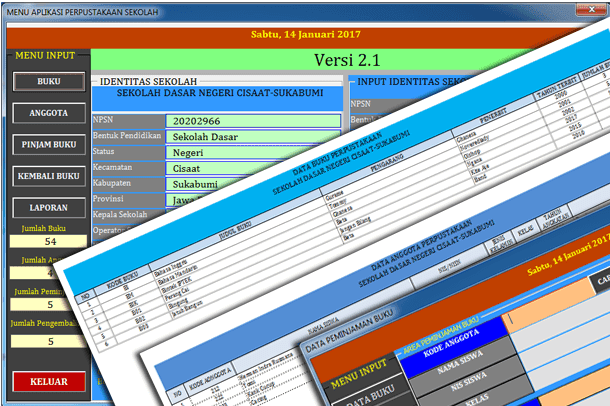Click 'TAHUN TERBIT' column header in book report

click(x=557, y=89)
